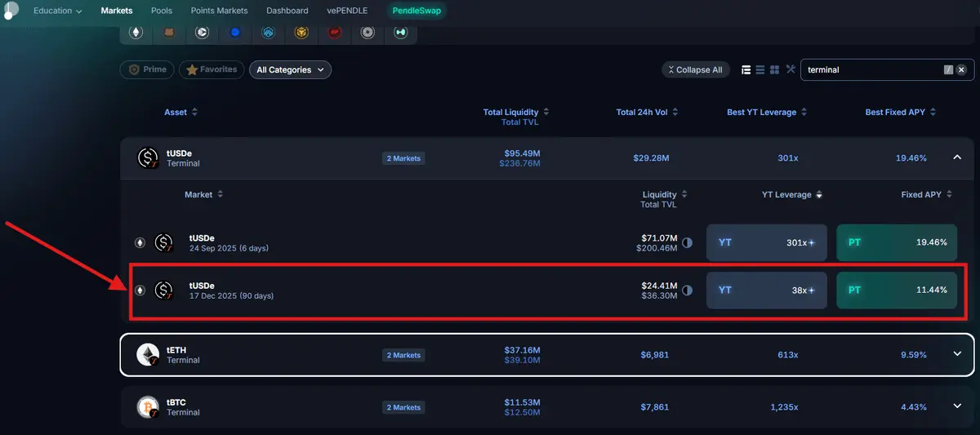Open the Education menu dropdown

58,11
